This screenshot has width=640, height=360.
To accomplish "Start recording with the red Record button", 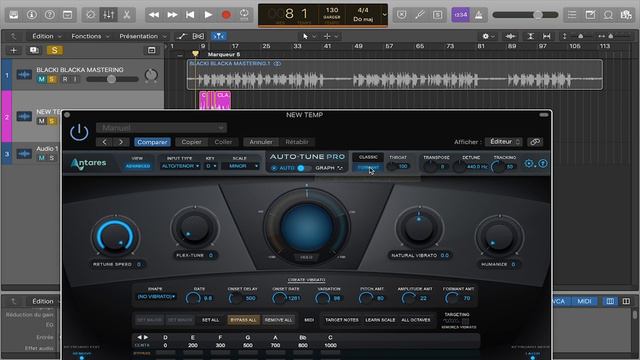I will pos(226,15).
